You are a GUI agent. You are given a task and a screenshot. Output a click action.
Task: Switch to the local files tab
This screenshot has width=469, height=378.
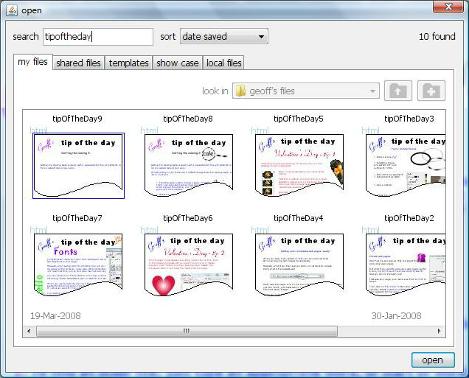[224, 63]
